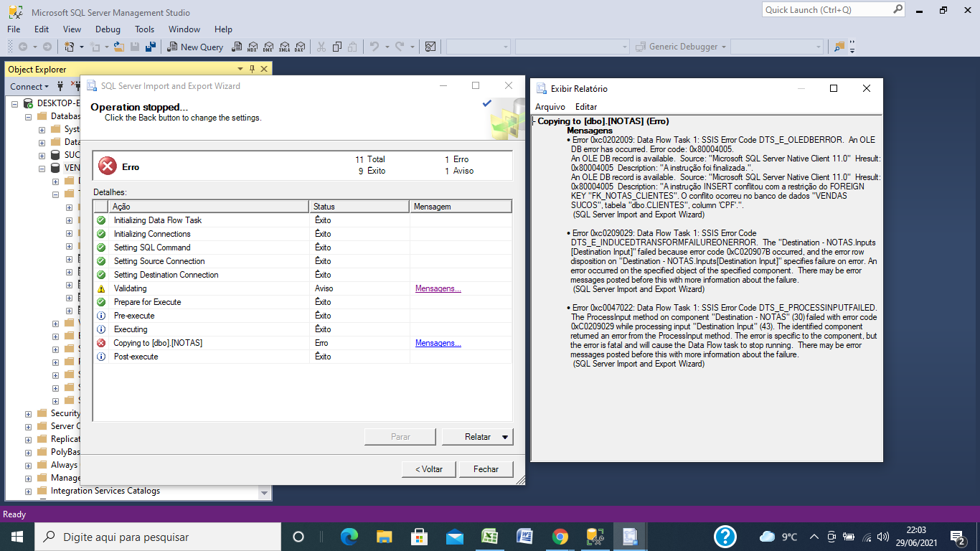The image size is (980, 551).
Task: Open Arquivo menu in Exibir Relatório window
Action: point(550,107)
